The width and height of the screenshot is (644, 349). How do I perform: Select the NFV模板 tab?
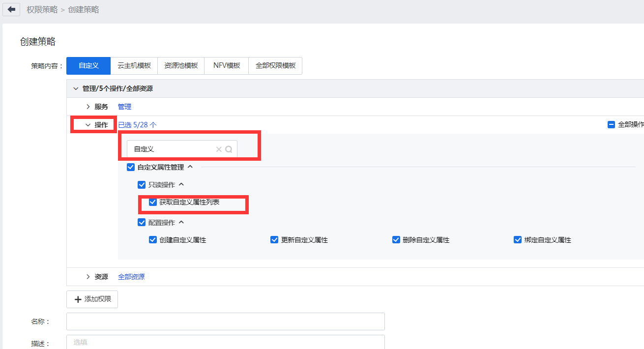pyautogui.click(x=227, y=65)
